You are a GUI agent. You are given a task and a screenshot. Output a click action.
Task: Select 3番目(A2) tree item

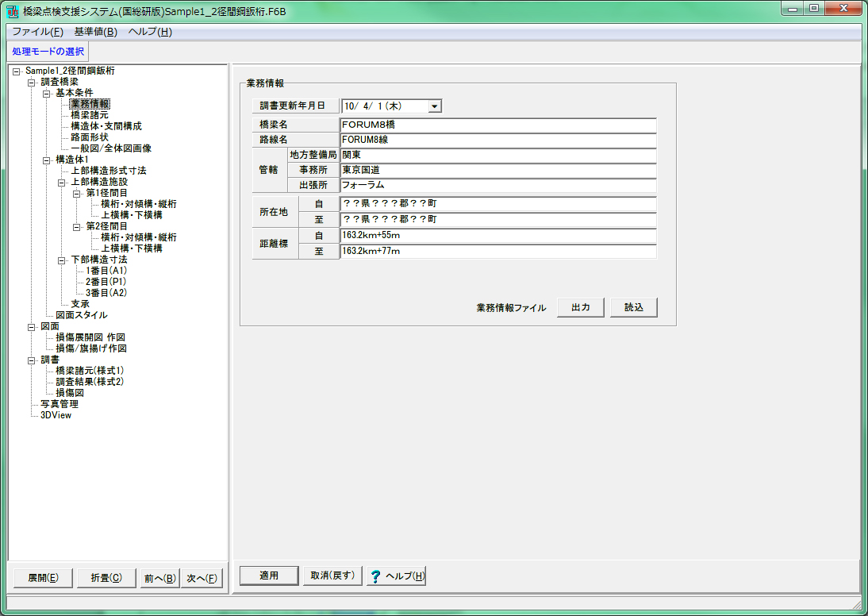(106, 292)
